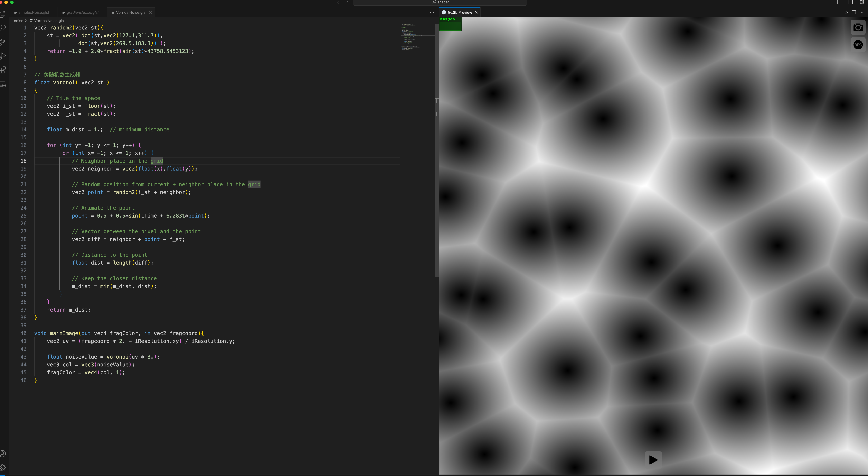This screenshot has width=868, height=476.
Task: Click 'voronoi' in the line 8 function declaration
Action: coord(64,83)
